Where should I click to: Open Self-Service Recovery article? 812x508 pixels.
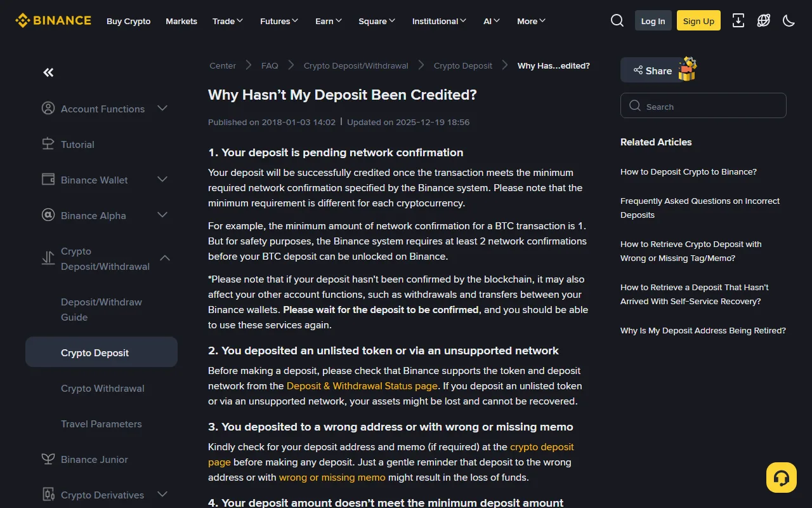[695, 294]
